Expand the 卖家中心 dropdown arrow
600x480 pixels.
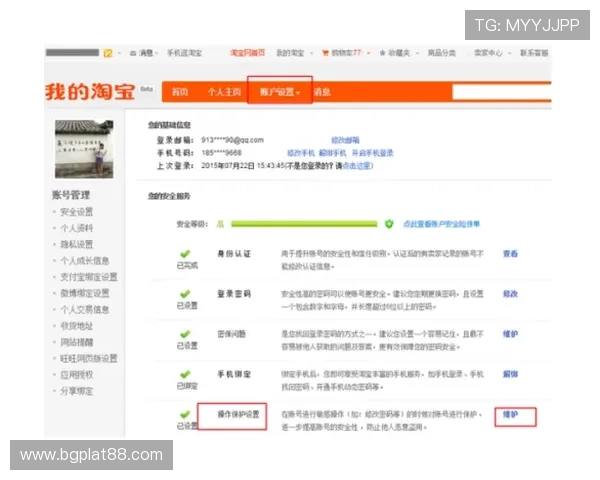tap(509, 53)
